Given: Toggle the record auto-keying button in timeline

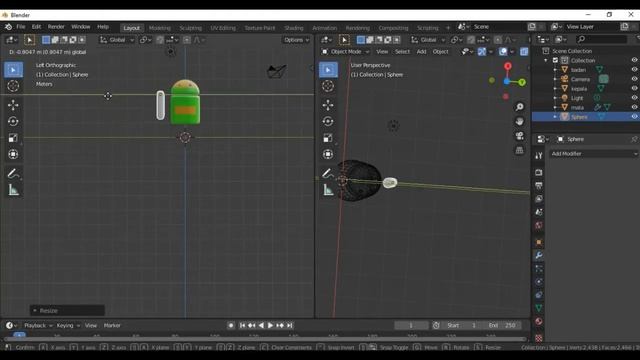Looking at the screenshot, I should pos(231,325).
